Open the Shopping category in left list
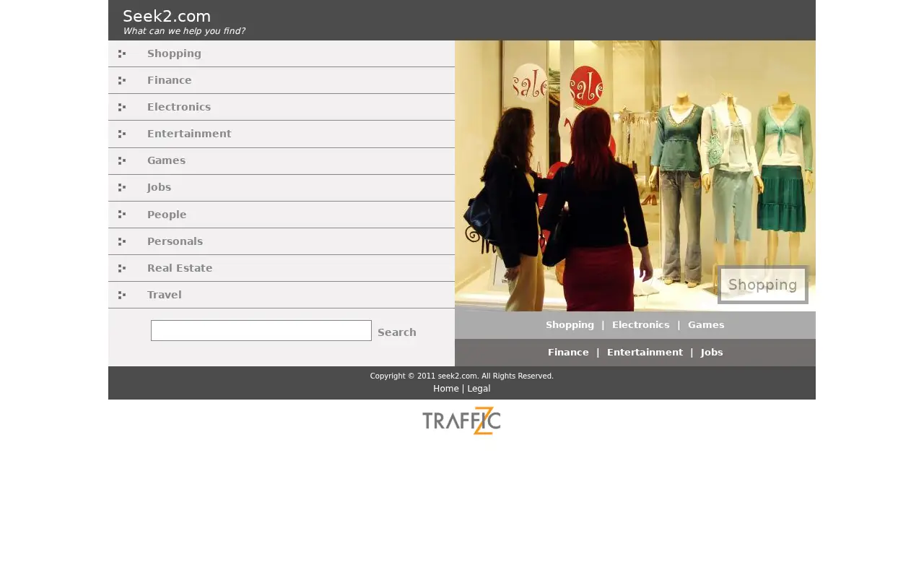 [x=174, y=53]
